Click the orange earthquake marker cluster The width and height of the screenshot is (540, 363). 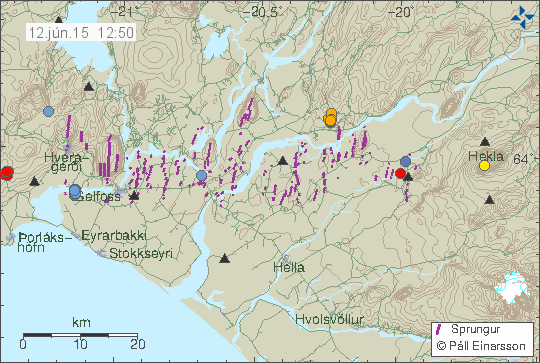pos(331,117)
